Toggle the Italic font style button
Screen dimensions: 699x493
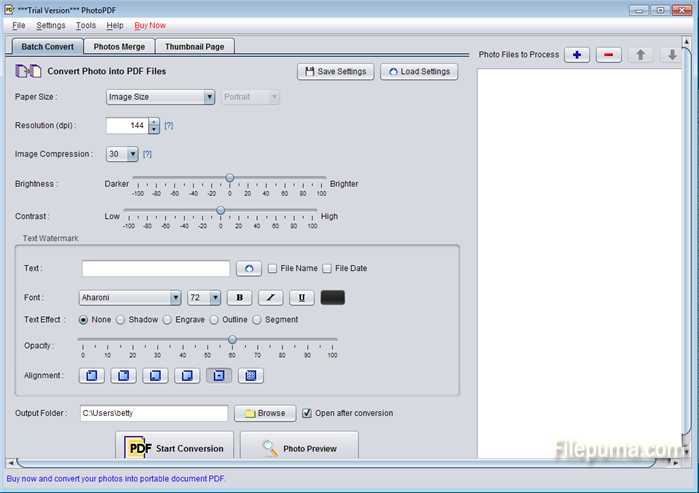pos(271,297)
